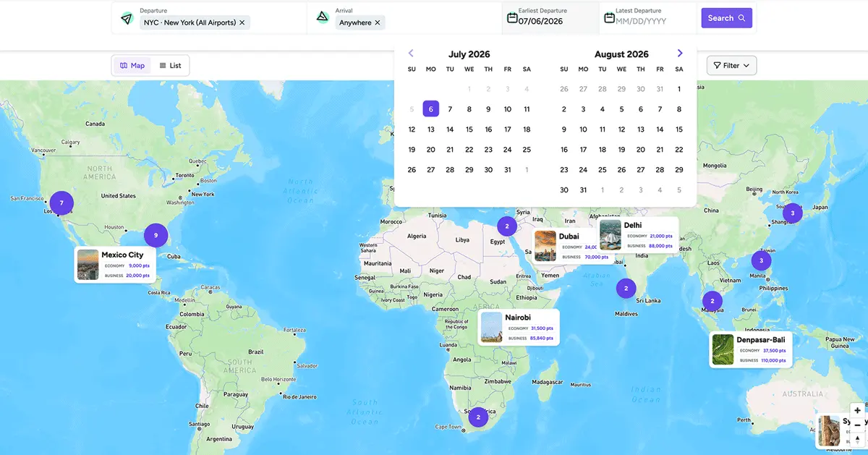Open the cluster of 2 near Egypt
The image size is (868, 455).
507,226
